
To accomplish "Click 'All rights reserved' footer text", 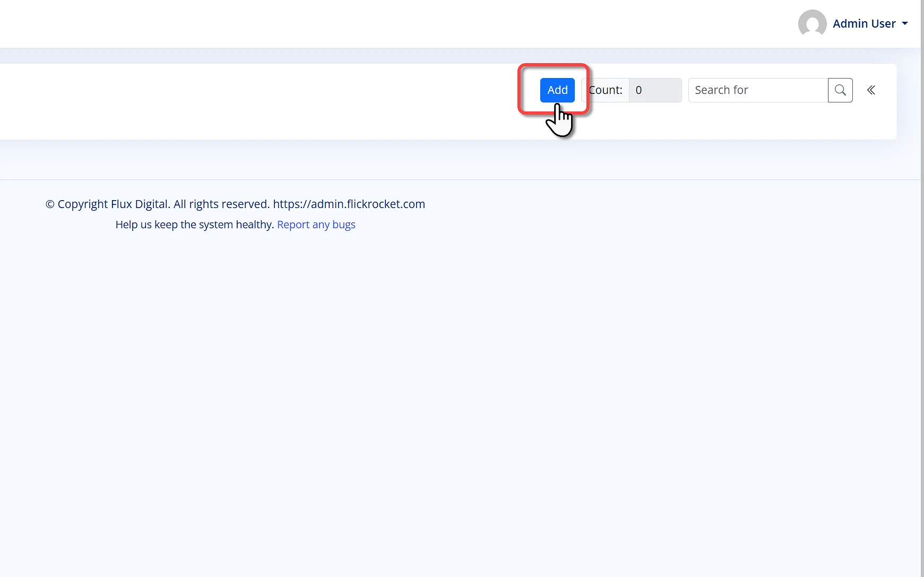I will click(221, 204).
